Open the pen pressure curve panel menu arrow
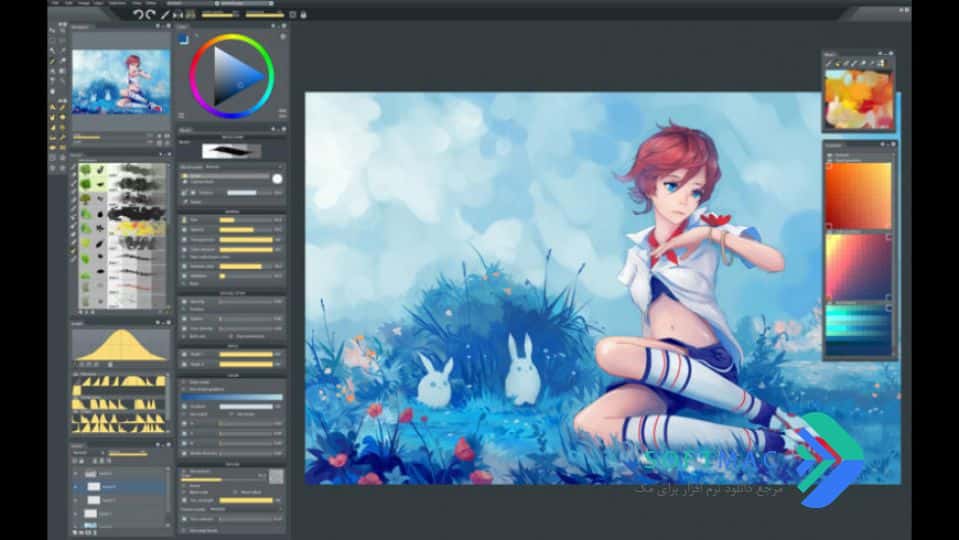The image size is (959, 540). click(158, 322)
